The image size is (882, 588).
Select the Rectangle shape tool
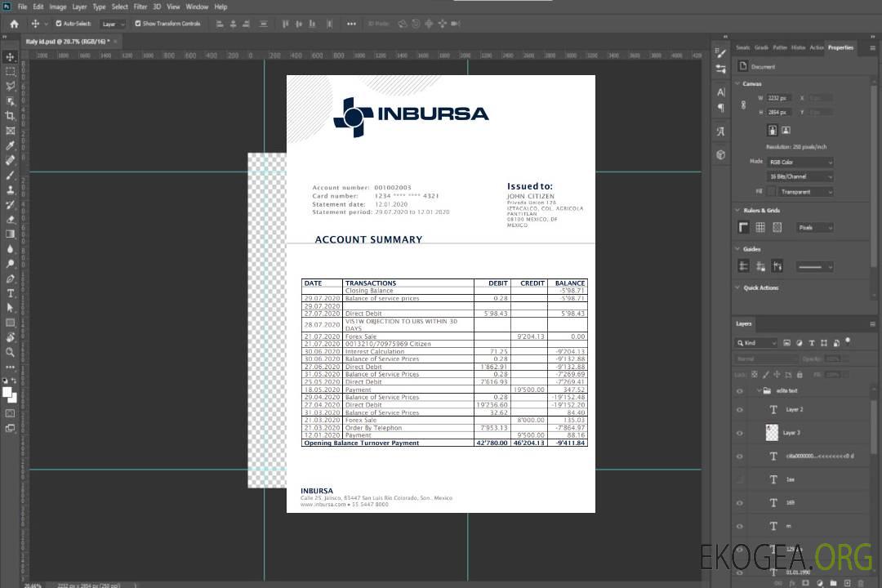[10, 323]
